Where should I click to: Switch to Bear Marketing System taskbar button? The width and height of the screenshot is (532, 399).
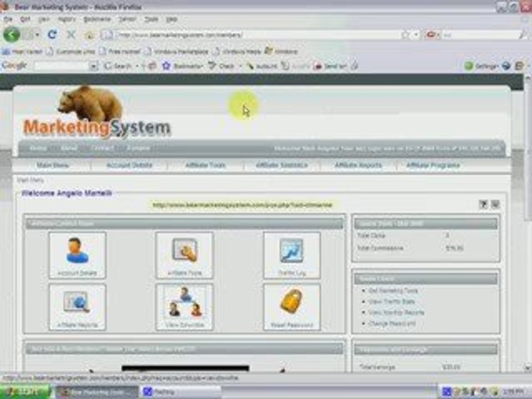click(96, 392)
